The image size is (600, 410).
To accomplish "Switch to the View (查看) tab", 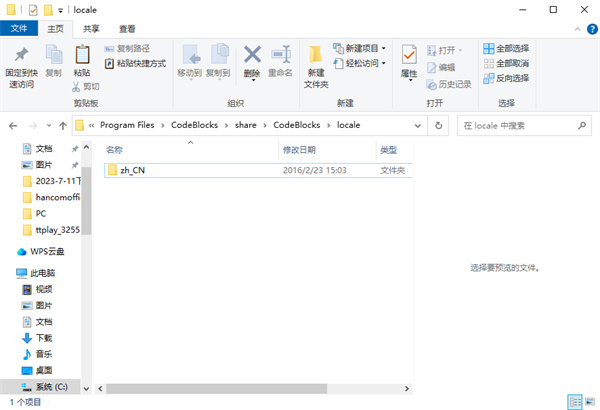I will pos(127,29).
